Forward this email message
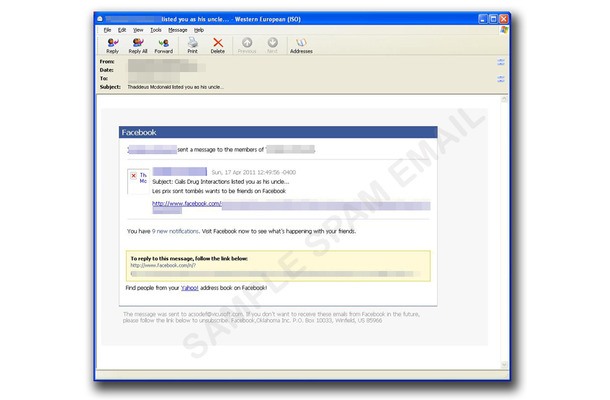The width and height of the screenshot is (610, 400). point(163,46)
